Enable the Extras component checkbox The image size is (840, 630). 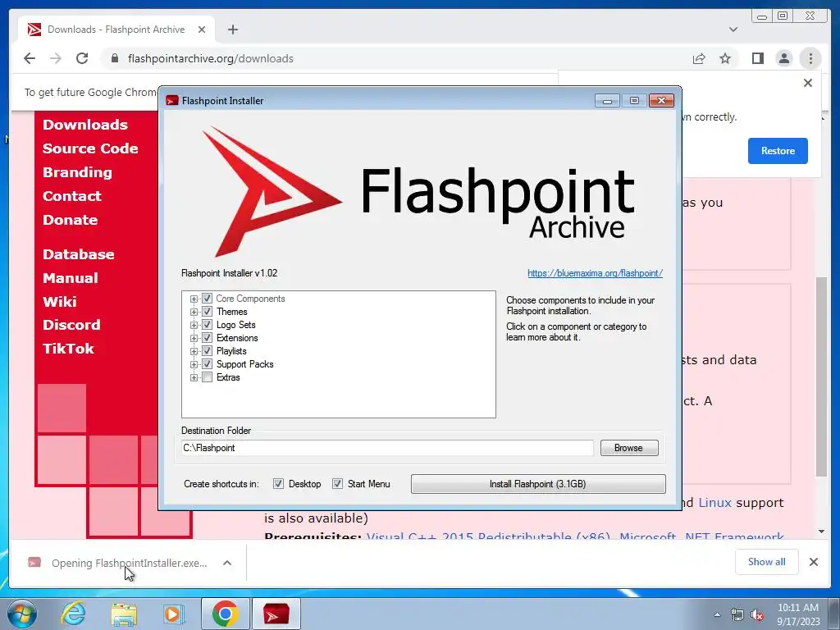tap(207, 377)
